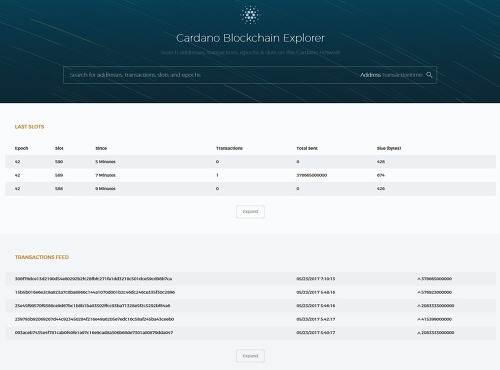Click the magnifying glass search icon

429,75
